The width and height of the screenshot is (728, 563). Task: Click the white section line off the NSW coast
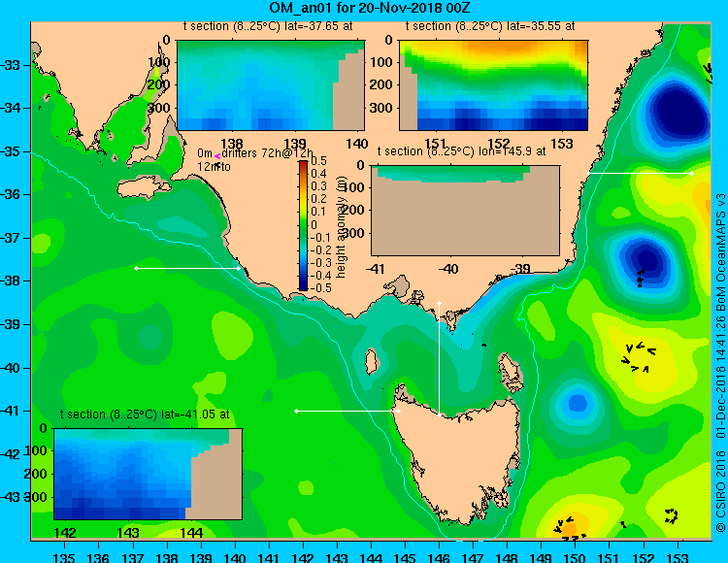tap(641, 173)
